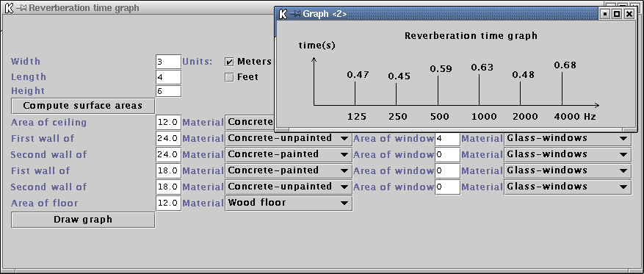Click the pin icon in Graph title bar
644x274 pixels.
[295, 14]
